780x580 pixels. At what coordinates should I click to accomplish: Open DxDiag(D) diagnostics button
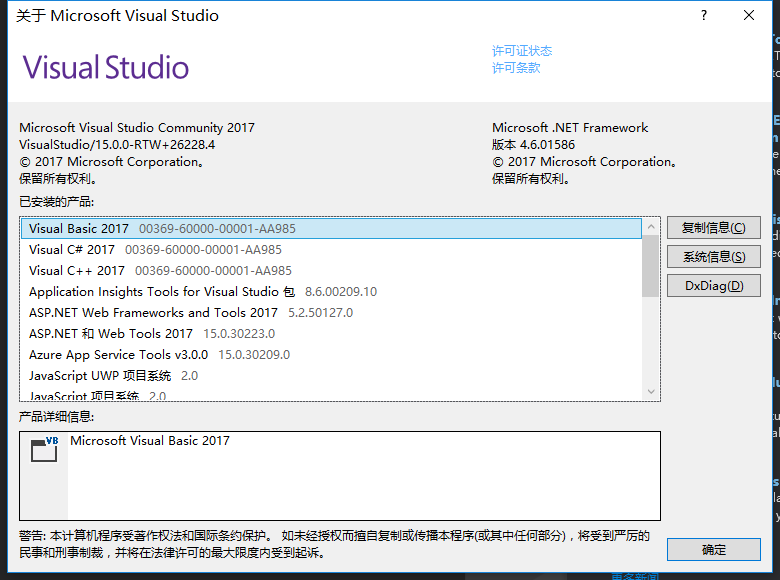point(713,286)
